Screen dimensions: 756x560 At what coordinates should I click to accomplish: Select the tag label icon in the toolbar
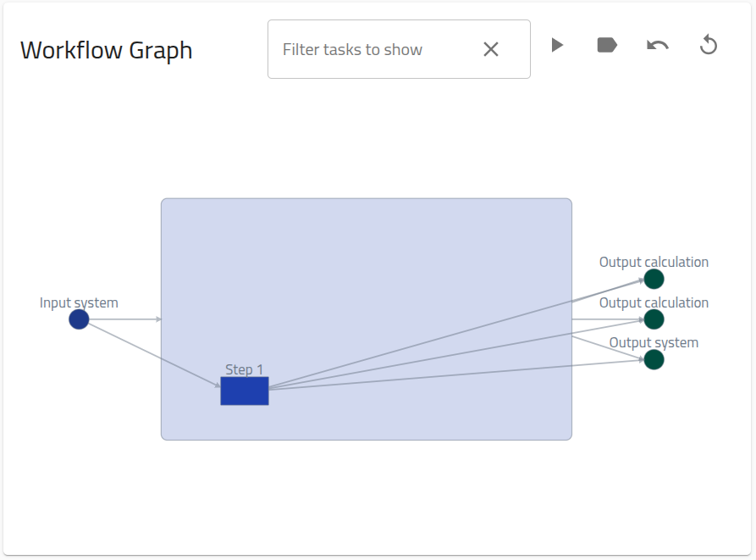coord(607,45)
